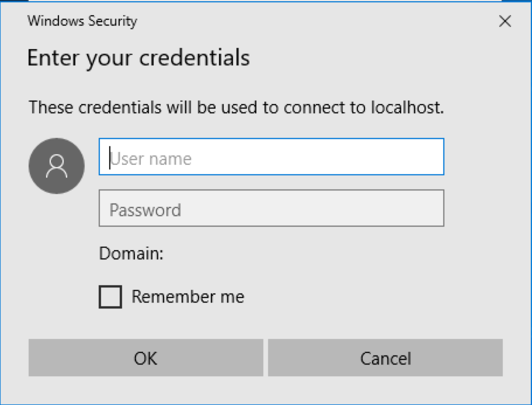532x405 pixels.
Task: Click into the Password field
Action: click(x=272, y=208)
